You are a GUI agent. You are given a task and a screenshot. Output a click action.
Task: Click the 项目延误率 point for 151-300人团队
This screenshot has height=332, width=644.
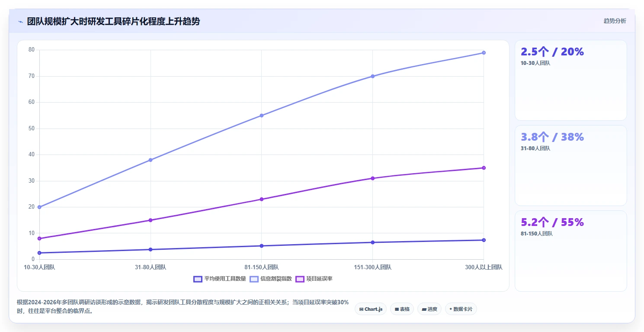point(372,178)
